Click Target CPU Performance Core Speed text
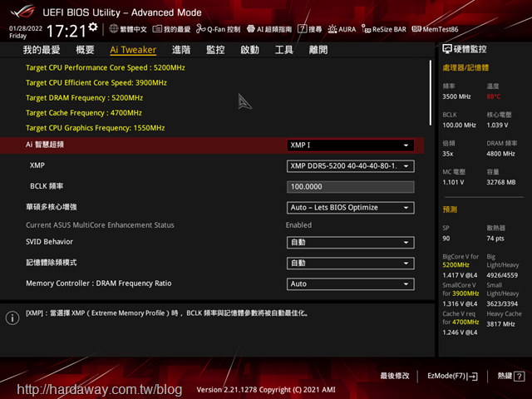Screen dimensions: 532x399 point(106,67)
